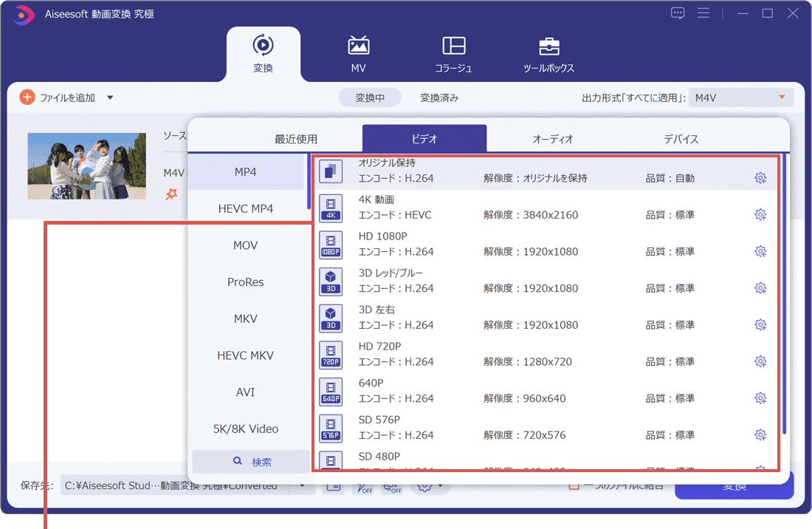Switch to the 最近使用 tab
The image size is (812, 529).
tap(296, 139)
